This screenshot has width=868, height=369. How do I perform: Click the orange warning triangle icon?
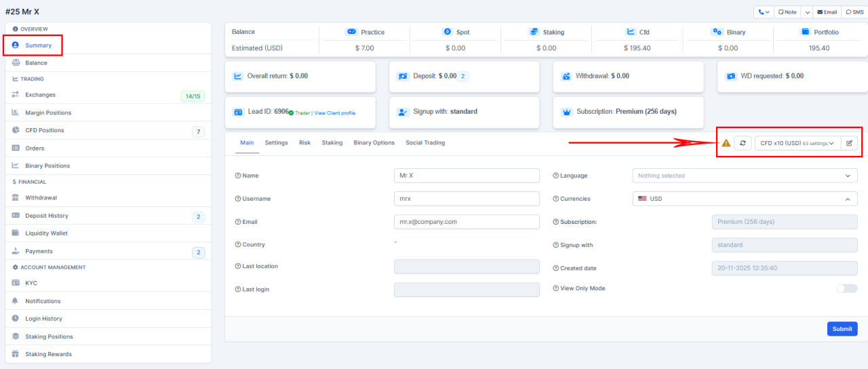[726, 143]
